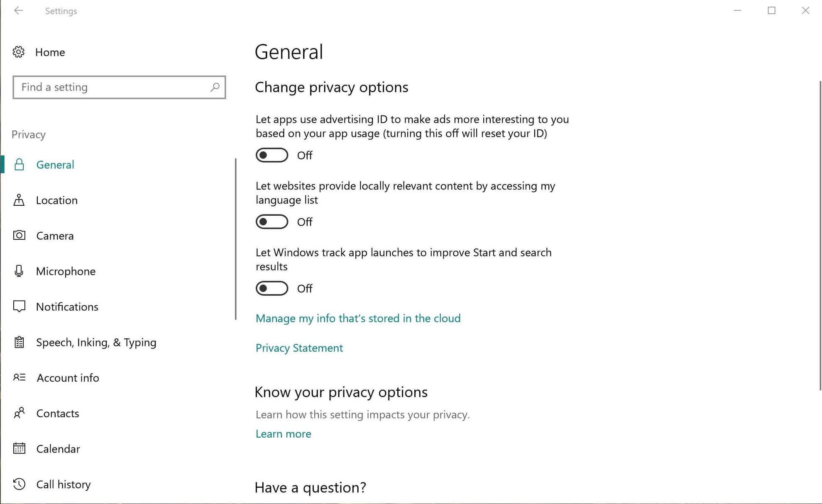Select the Calendar icon in the sidebar

19,448
